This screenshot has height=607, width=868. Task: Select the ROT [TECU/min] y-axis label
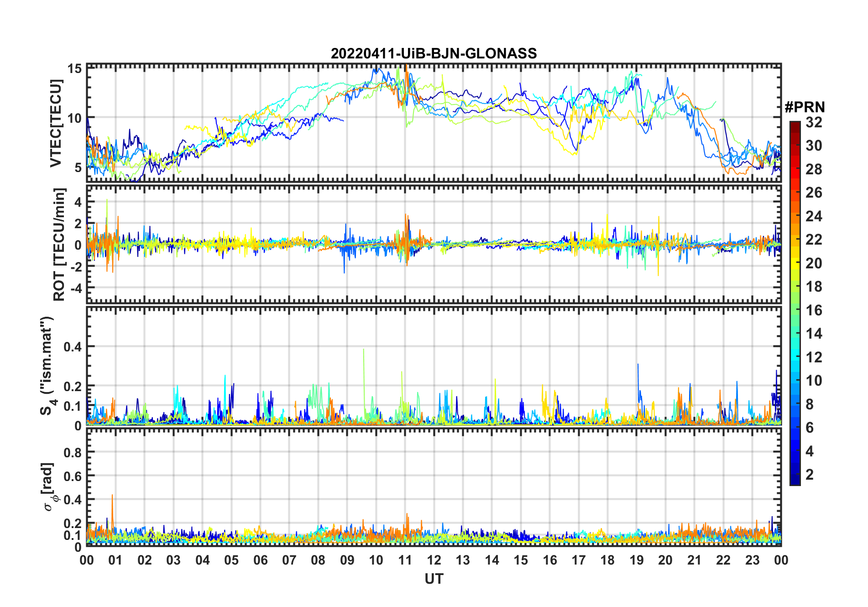(59, 244)
